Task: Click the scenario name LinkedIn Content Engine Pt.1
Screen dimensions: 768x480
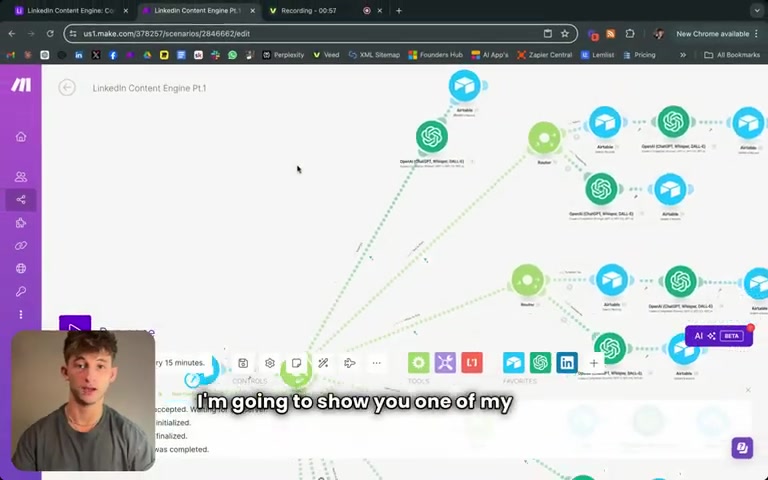Action: click(x=149, y=88)
